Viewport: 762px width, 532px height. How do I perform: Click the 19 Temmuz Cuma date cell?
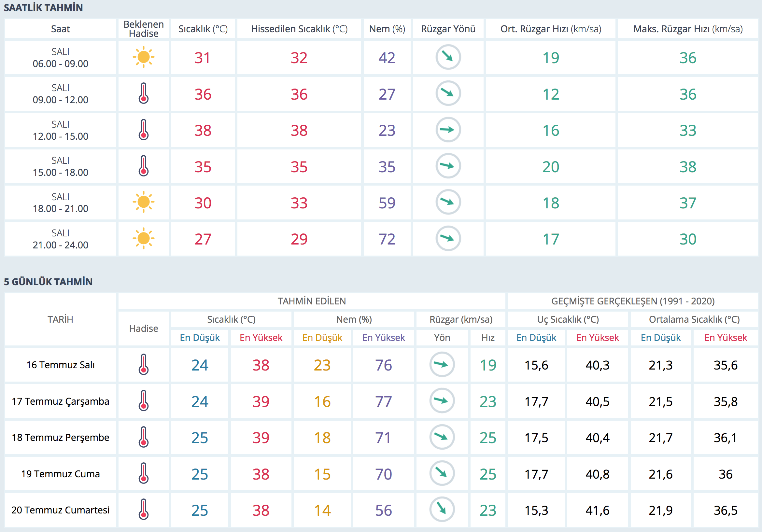tap(60, 474)
